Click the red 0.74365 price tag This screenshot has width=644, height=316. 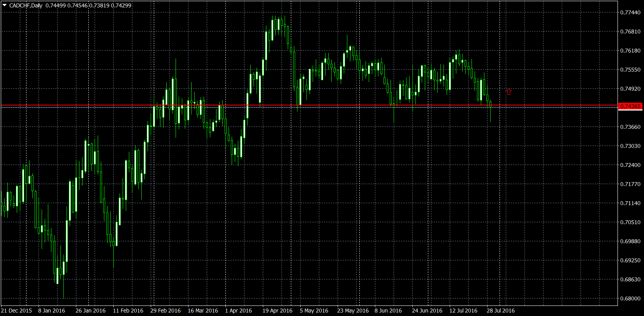coord(630,106)
